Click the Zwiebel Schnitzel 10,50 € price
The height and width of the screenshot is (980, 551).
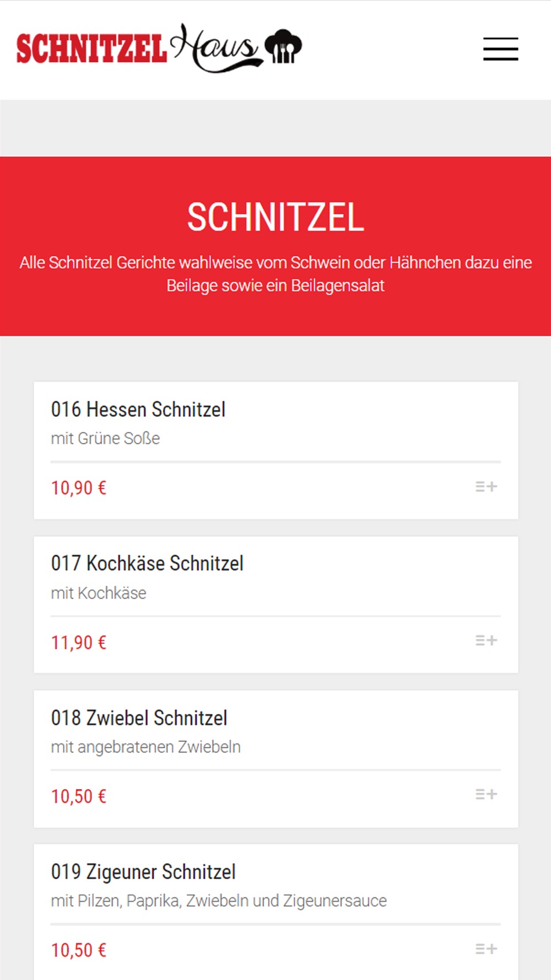79,796
